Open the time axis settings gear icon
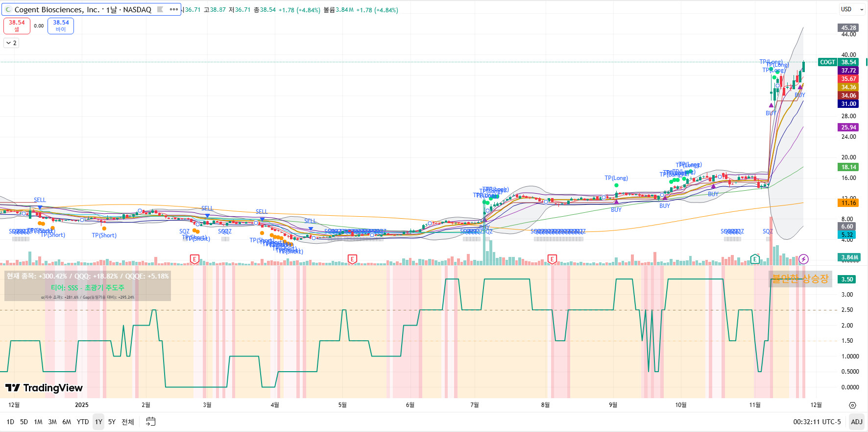 click(852, 405)
